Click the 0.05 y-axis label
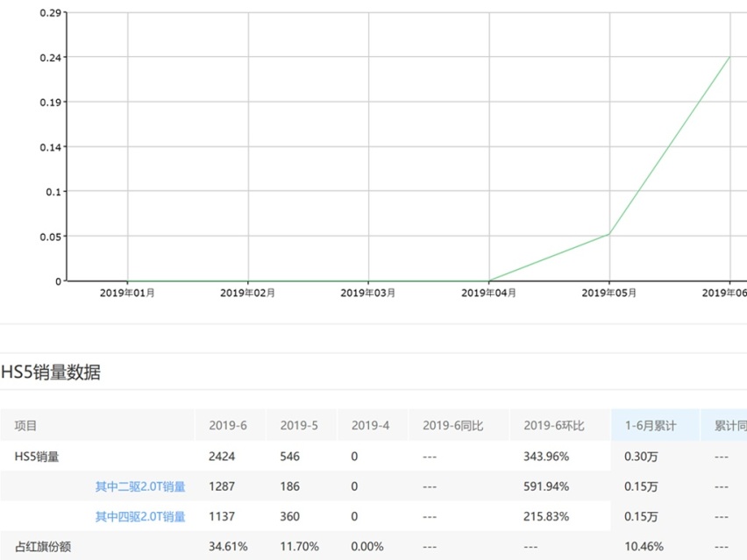747x560 pixels. tap(51, 237)
